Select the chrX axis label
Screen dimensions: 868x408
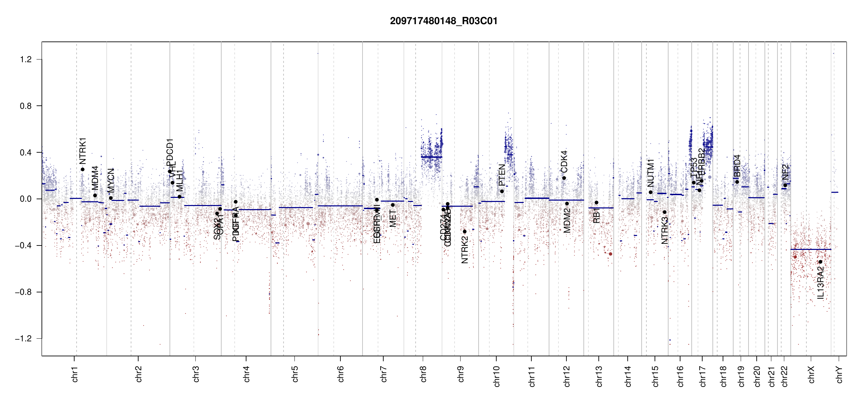(x=811, y=375)
